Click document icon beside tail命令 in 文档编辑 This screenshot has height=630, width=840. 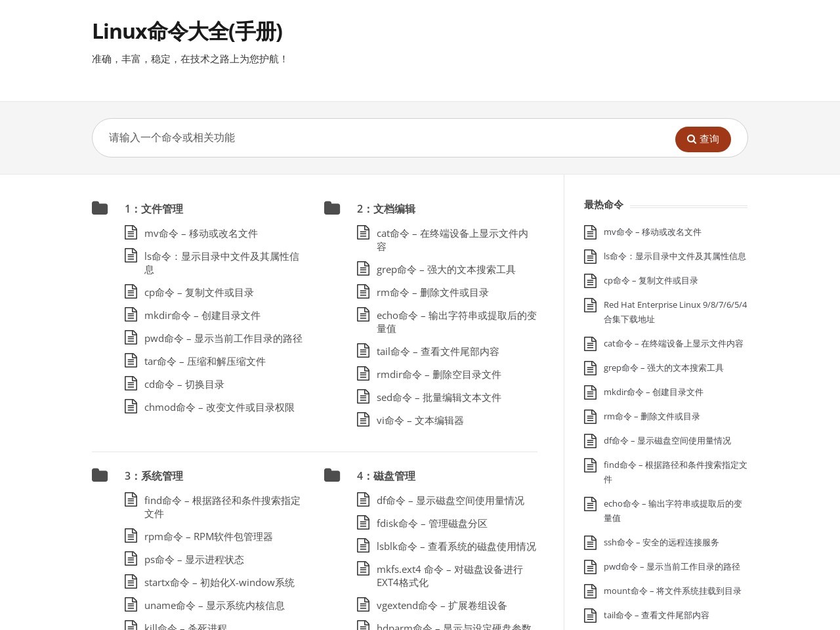(x=363, y=350)
